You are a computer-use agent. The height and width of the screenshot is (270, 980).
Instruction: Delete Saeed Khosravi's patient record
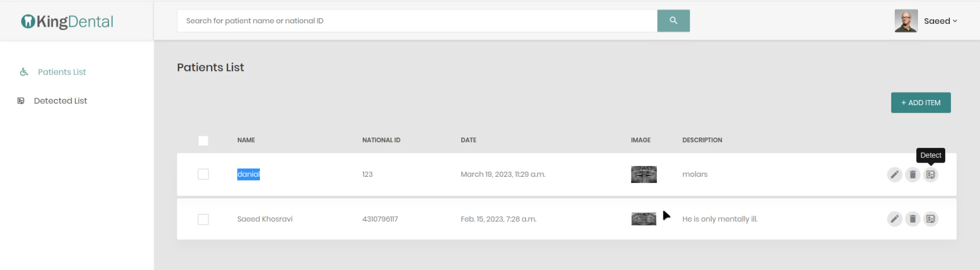[912, 219]
